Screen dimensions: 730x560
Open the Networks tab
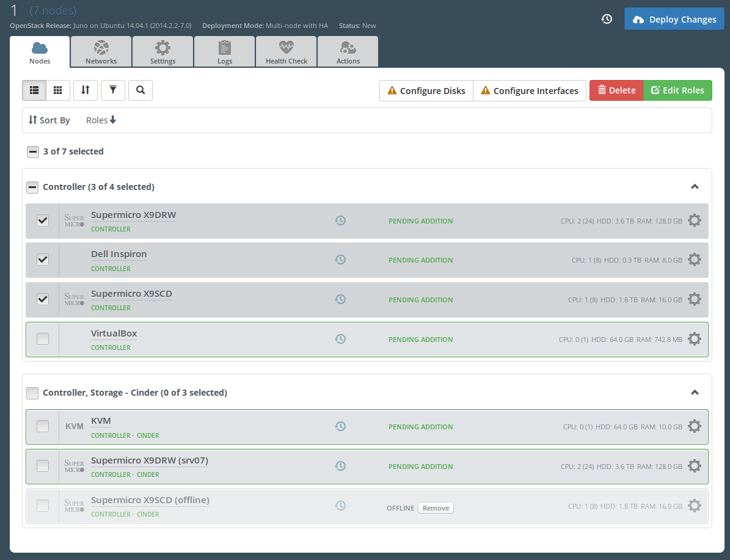101,52
